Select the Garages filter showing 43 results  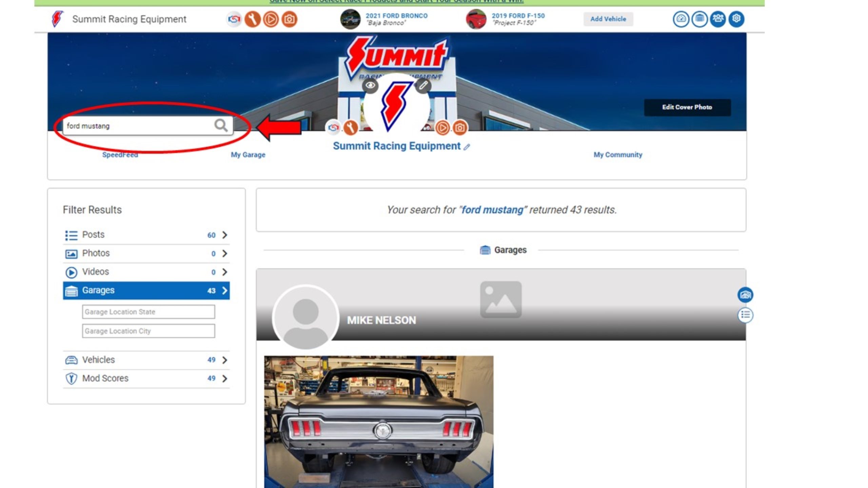[146, 290]
